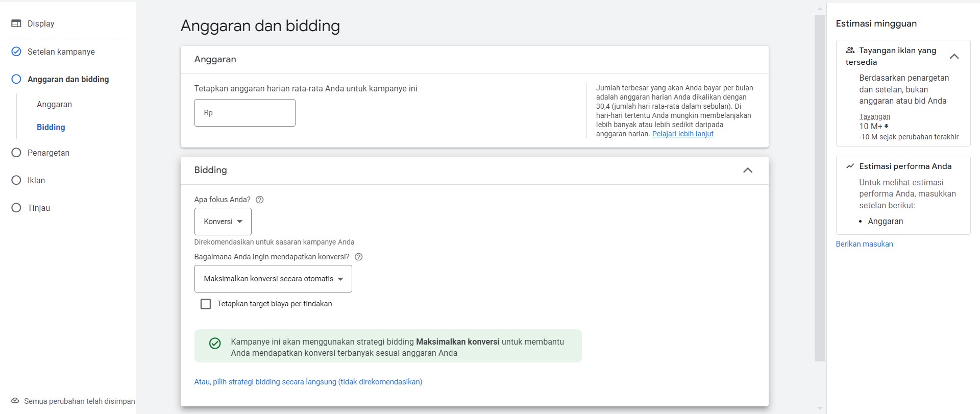Select the Anggaran sub-item
Image resolution: width=980 pixels, height=414 pixels.
tap(54, 104)
